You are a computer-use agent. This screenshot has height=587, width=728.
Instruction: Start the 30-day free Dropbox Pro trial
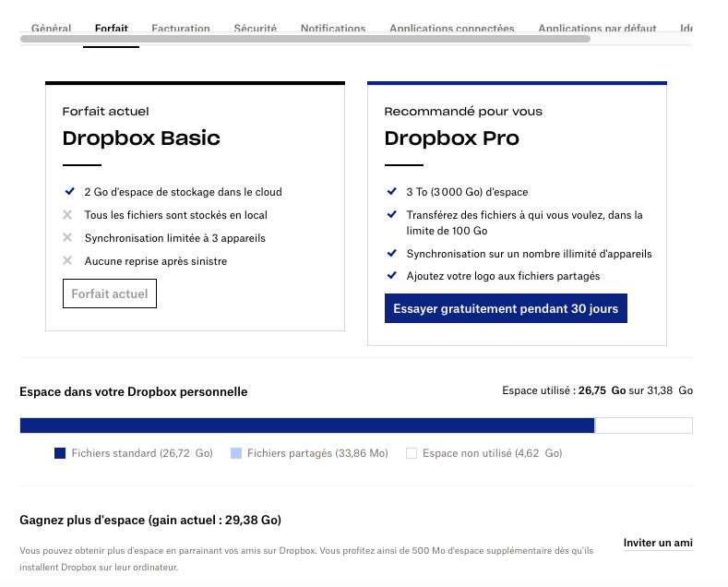point(506,308)
